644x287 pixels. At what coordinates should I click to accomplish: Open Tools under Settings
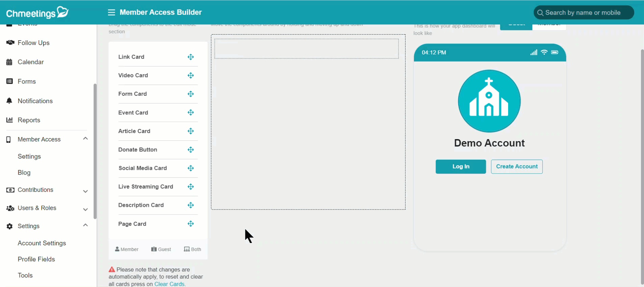(x=25, y=275)
